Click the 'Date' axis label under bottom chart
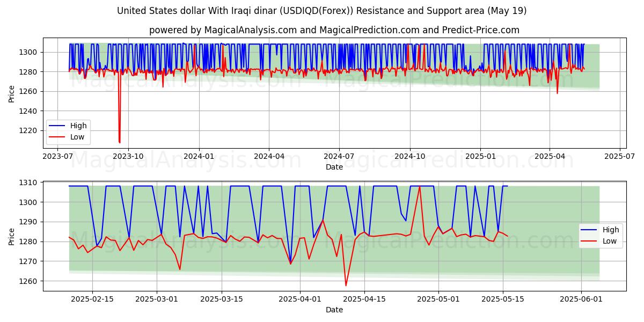The height and width of the screenshot is (322, 644). pyautogui.click(x=334, y=310)
